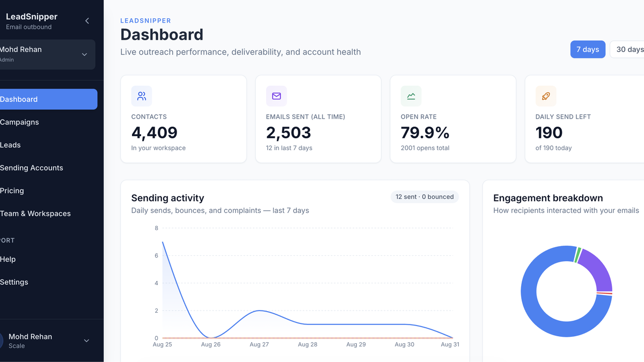This screenshot has width=644, height=362.
Task: Collapse sidebar with the left chevron icon
Action: tap(87, 21)
